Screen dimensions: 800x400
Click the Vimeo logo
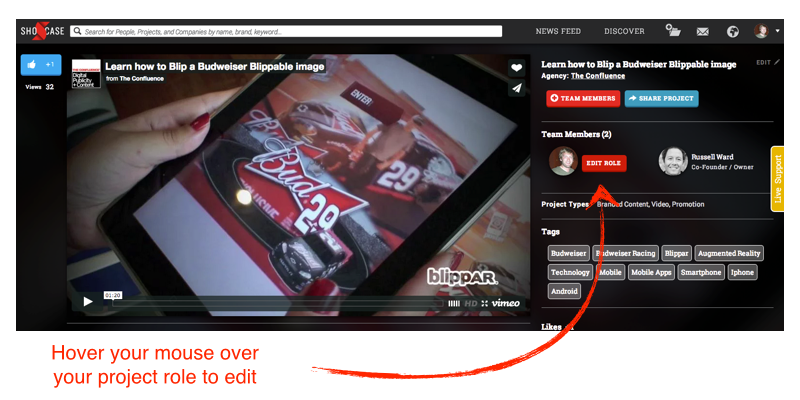tap(506, 303)
